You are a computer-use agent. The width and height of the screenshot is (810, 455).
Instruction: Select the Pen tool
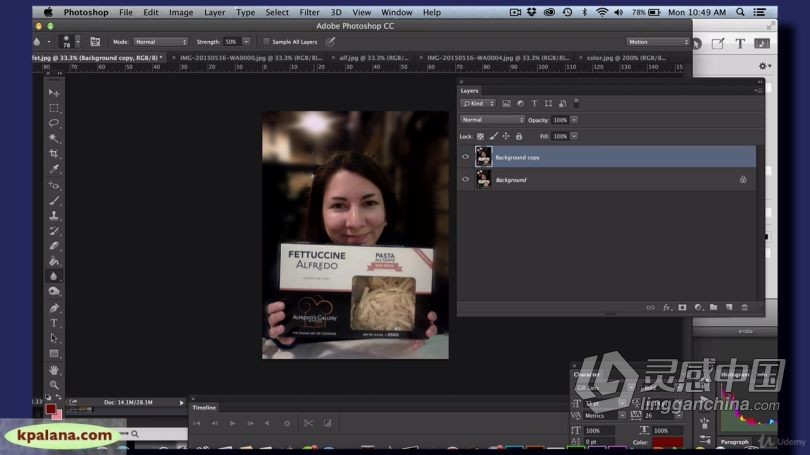54,308
